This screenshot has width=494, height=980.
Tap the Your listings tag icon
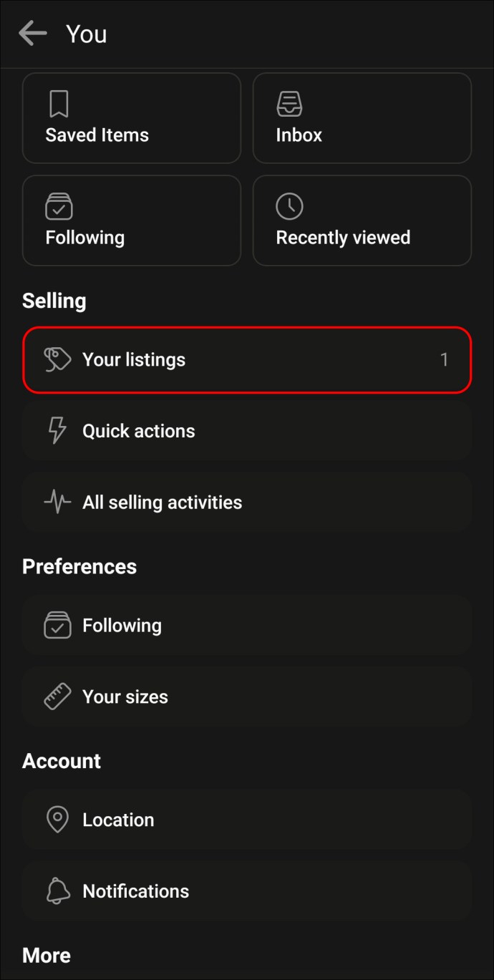click(x=57, y=359)
